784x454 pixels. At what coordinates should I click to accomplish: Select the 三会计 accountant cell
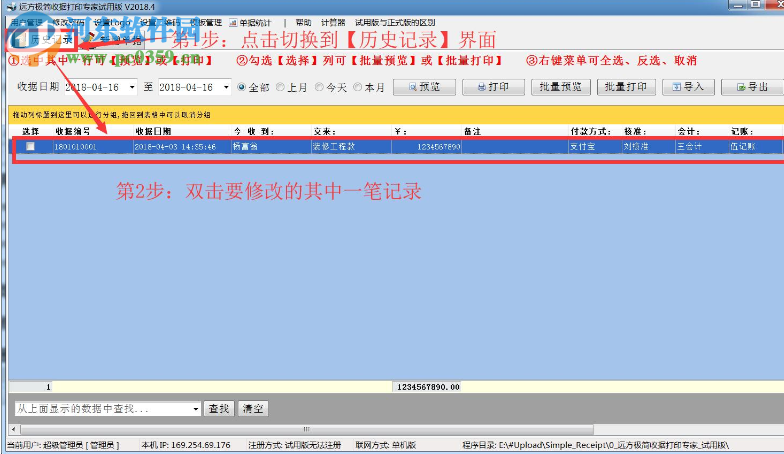point(702,146)
